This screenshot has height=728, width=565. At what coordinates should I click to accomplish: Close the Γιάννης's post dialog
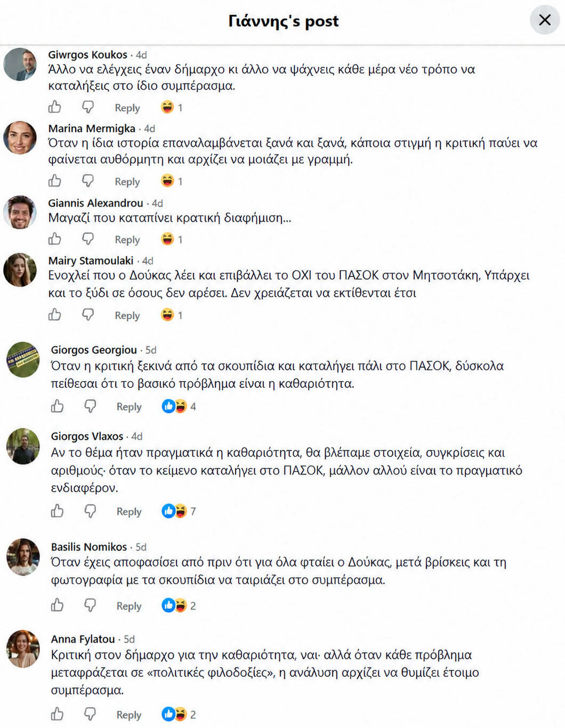pos(545,20)
